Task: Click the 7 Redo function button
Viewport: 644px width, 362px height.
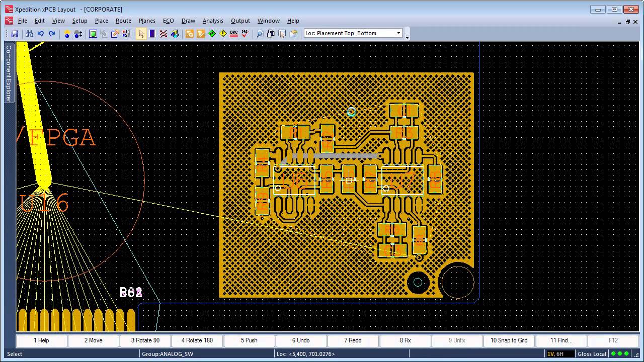Action: [353, 340]
